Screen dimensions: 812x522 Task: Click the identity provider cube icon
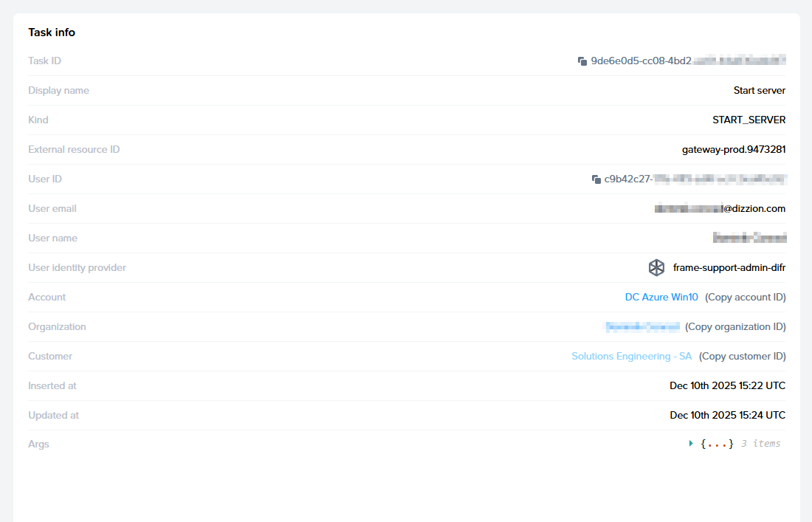point(656,267)
